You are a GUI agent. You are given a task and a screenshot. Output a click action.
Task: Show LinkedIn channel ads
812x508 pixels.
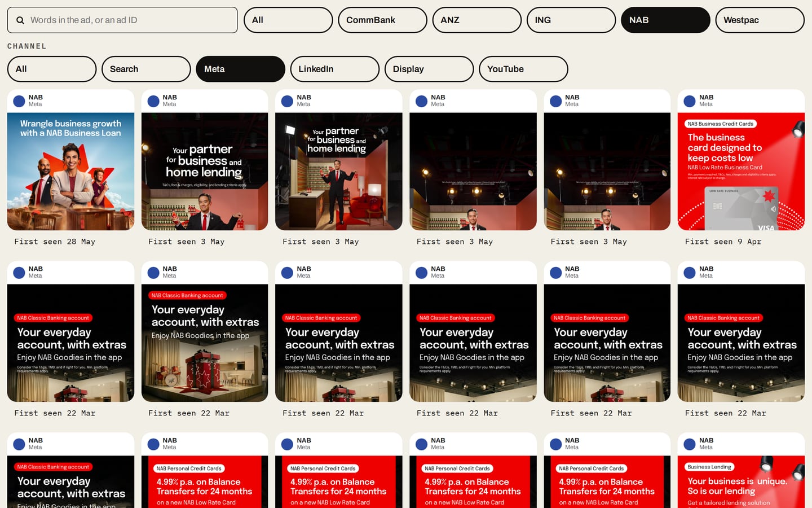[x=335, y=69]
